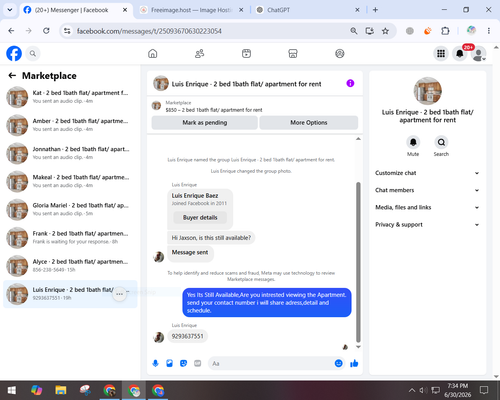Open Jonnathan apartment conversation
This screenshot has height=400, width=500.
click(70, 153)
